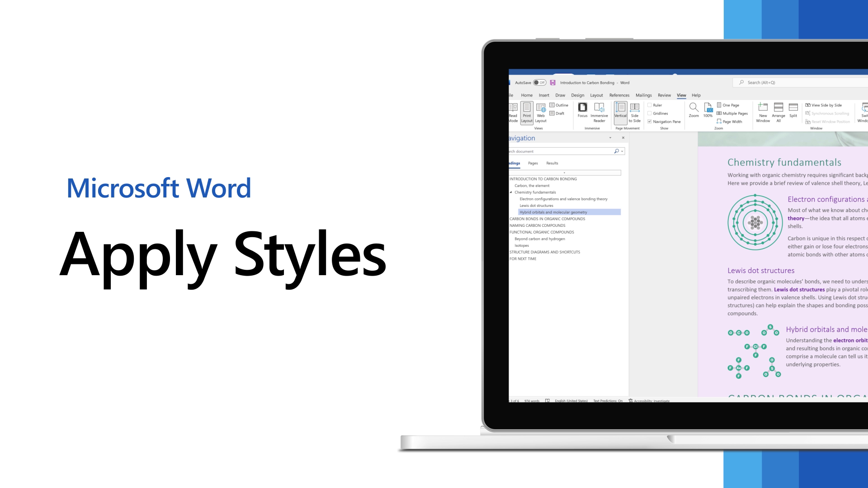
Task: Expand Headings tab in Navigation pane
Action: coord(513,163)
